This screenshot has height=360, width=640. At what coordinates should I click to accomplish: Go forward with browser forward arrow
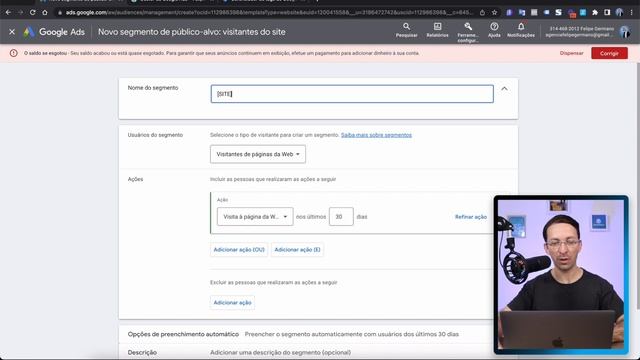pos(20,13)
